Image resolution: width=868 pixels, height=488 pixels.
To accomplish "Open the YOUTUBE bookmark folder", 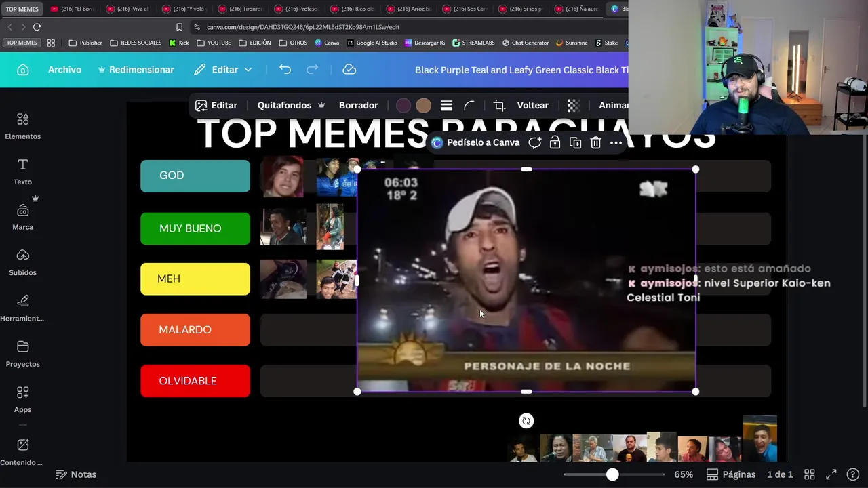I will 214,43.
